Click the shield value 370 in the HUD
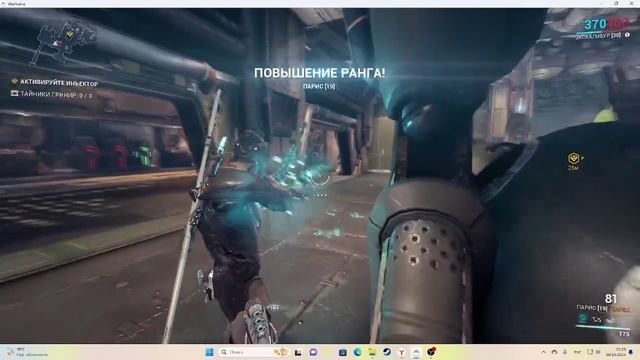The width and height of the screenshot is (640, 360). tap(595, 24)
